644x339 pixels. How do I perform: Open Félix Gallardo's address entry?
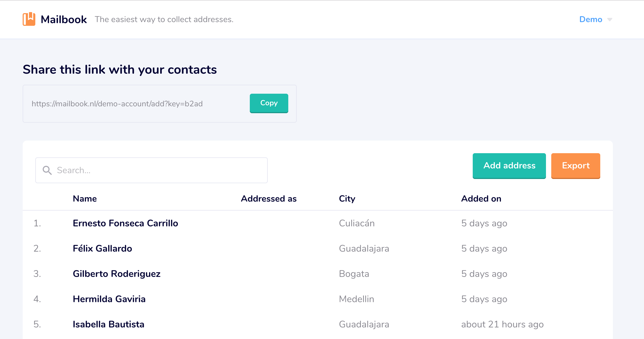tap(102, 248)
